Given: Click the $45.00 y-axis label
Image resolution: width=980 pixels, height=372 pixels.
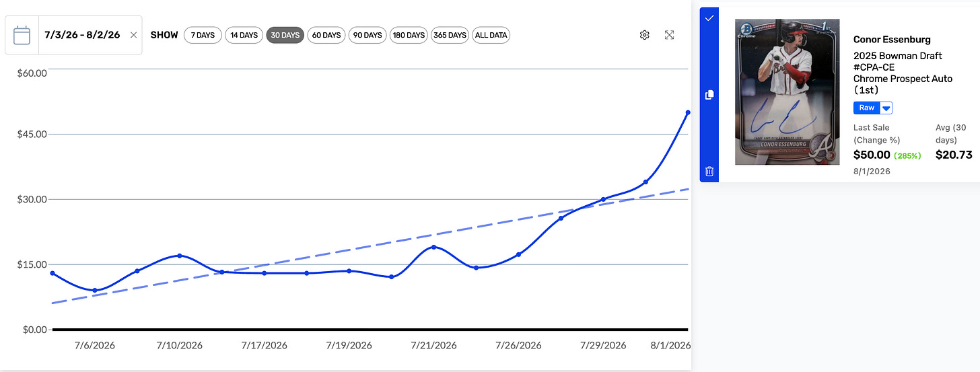Looking at the screenshot, I should tap(32, 134).
